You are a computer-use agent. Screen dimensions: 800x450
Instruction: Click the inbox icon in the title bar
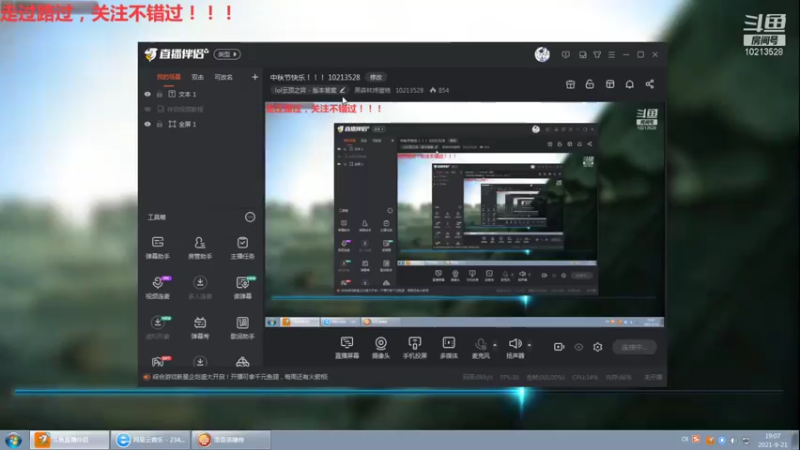(583, 55)
